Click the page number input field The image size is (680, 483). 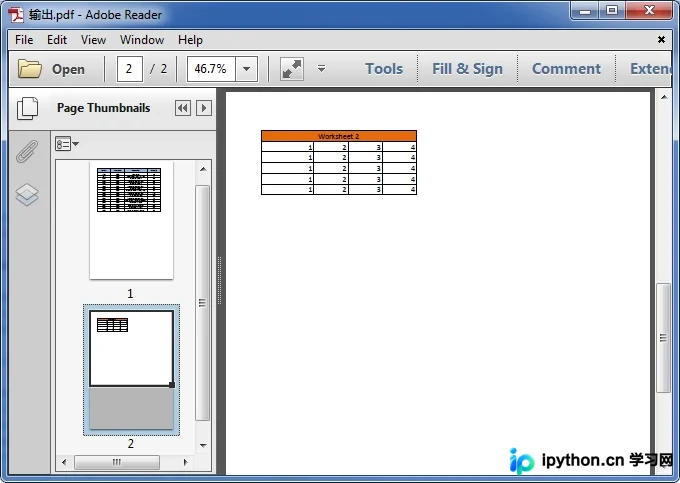click(130, 69)
